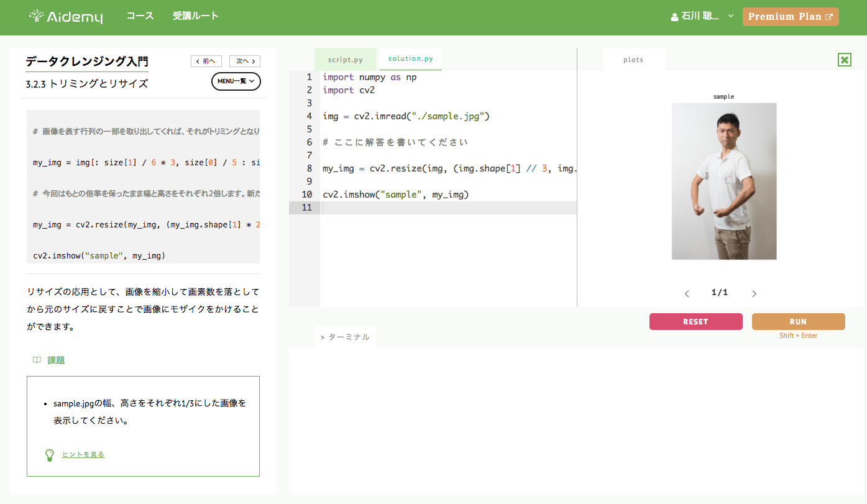Go to previous plot with left arrow

[x=687, y=293]
